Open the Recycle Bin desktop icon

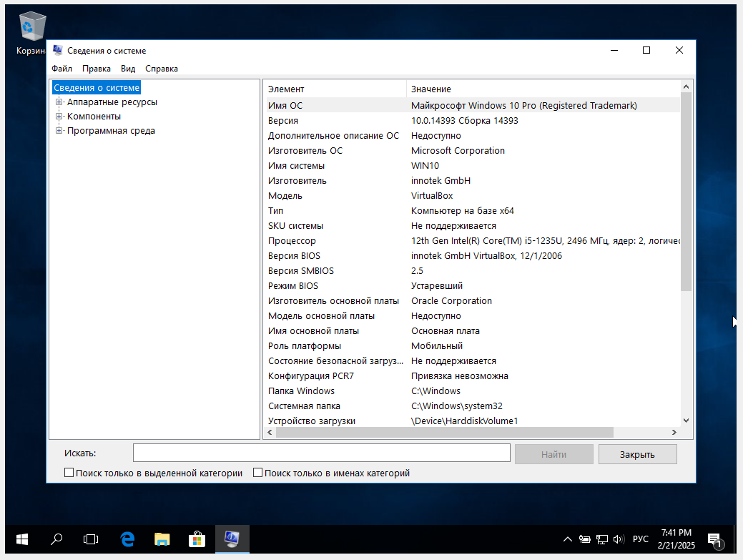[31, 33]
